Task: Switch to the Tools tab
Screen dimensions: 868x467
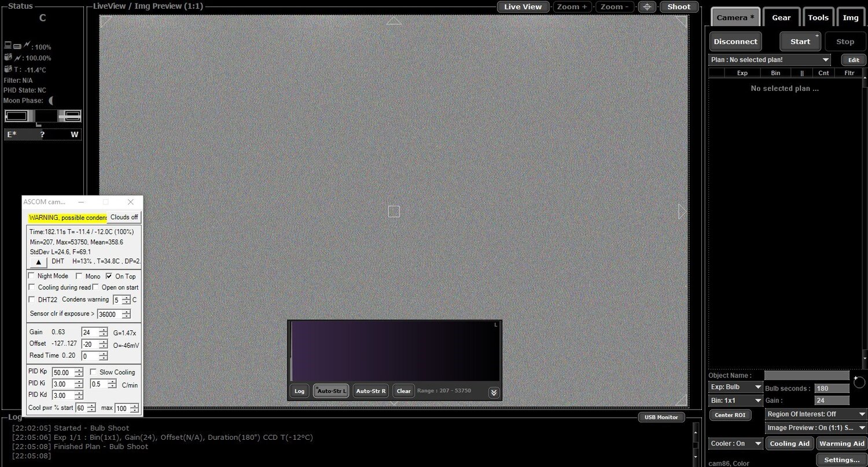Action: pos(818,17)
